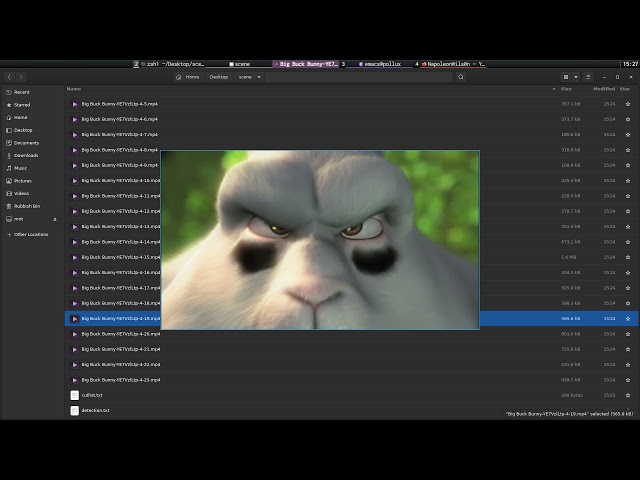Image resolution: width=640 pixels, height=480 pixels.
Task: Star the cutlist.txt file
Action: (x=628, y=395)
